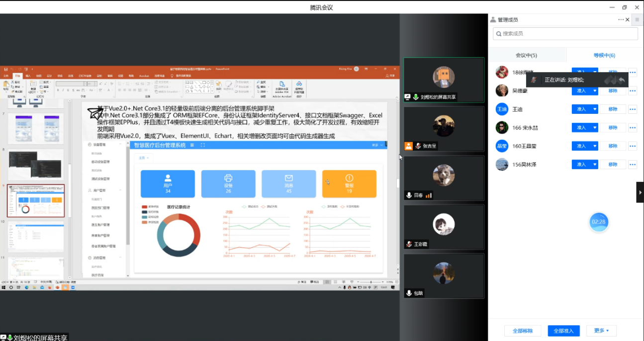Screen dimensions: 644x341
Task: Click Windows Start button in shared taskbar
Action: coord(4,287)
